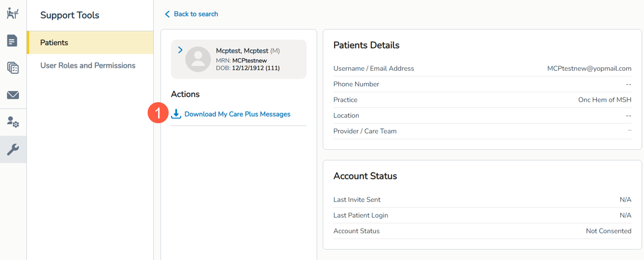Click the orange step 1 marker
This screenshot has height=260, width=644.
pyautogui.click(x=158, y=114)
